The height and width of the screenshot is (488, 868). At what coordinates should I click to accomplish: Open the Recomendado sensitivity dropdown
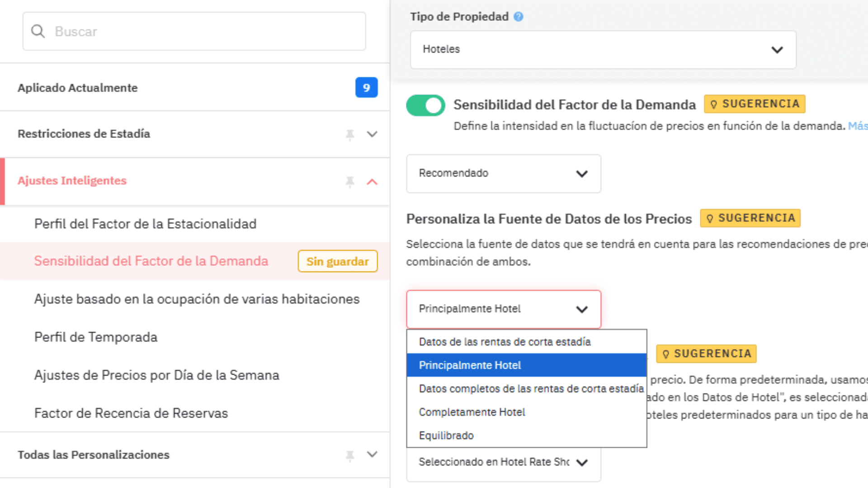click(503, 174)
